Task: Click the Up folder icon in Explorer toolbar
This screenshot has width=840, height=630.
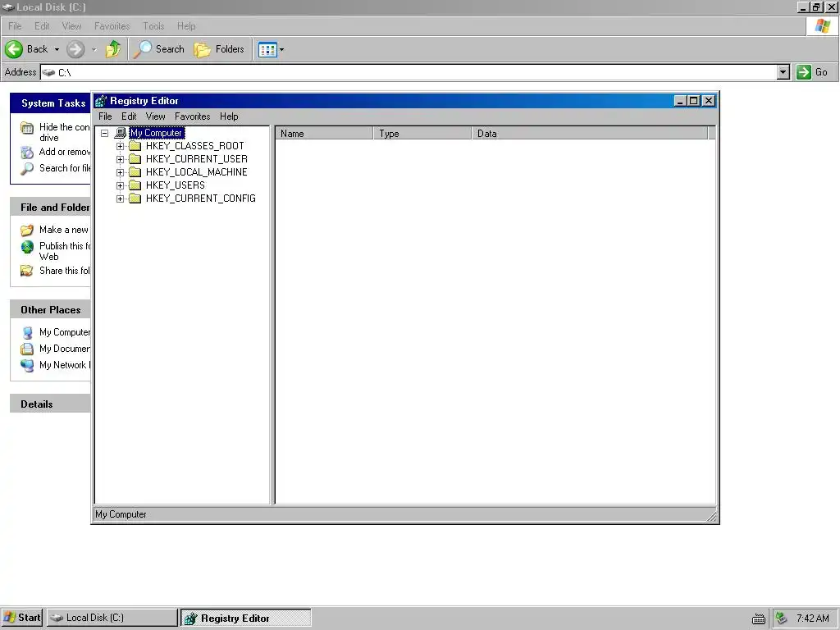Action: [113, 49]
